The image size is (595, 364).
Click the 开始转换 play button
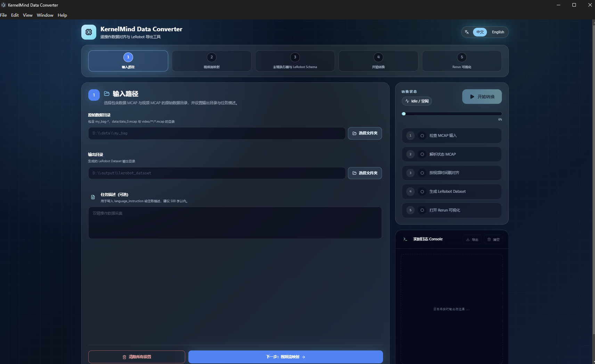point(482,97)
